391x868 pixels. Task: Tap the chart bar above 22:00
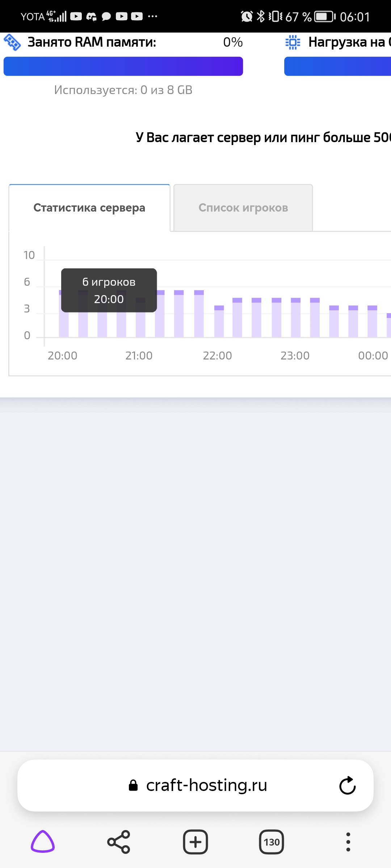(x=219, y=321)
